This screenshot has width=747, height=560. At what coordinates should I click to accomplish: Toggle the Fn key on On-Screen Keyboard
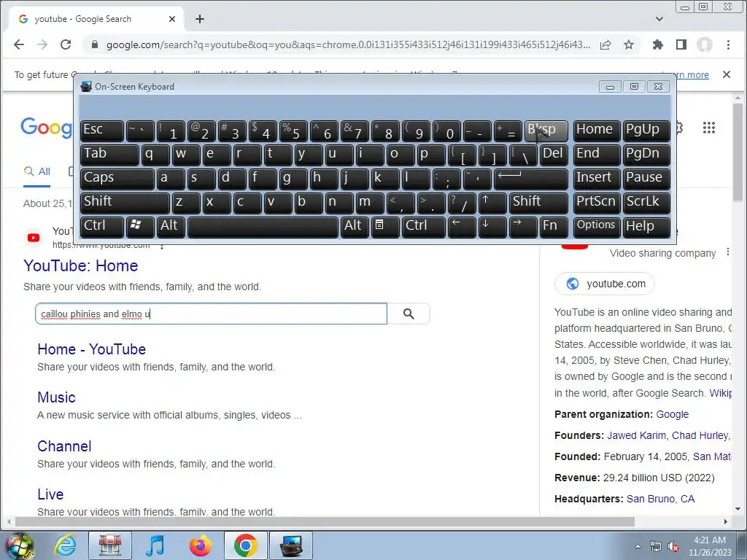pyautogui.click(x=554, y=227)
